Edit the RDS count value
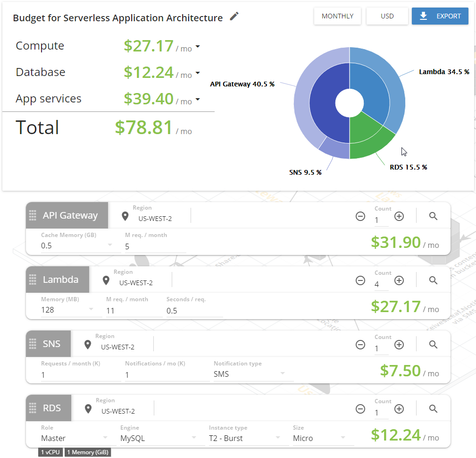Viewport: 476px width, 458px height. 381,412
